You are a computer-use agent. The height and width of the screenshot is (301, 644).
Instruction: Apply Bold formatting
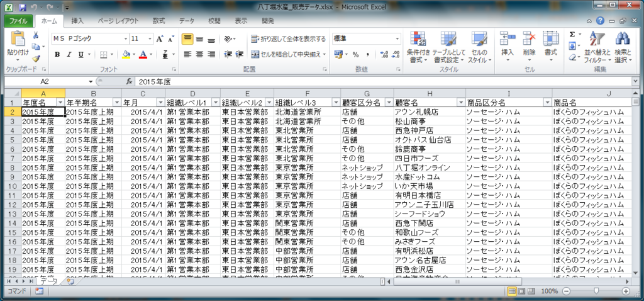point(57,54)
